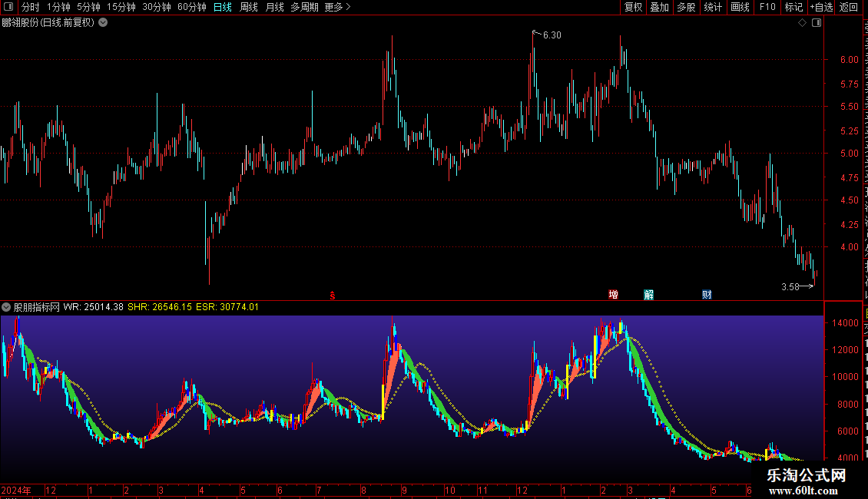The image size is (868, 499).
Task: Expand the 更多 periods menu
Action: point(338,7)
